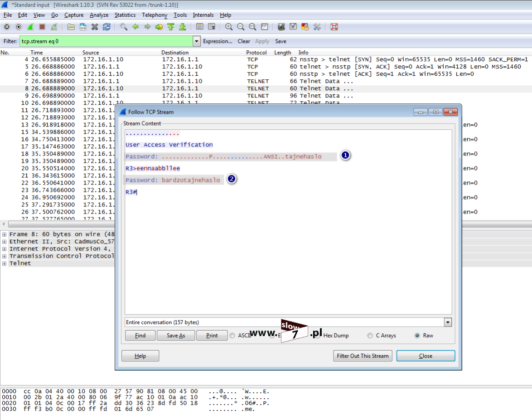Toggle packet list colorize icon
This screenshot has height=420, width=532.
200,27
